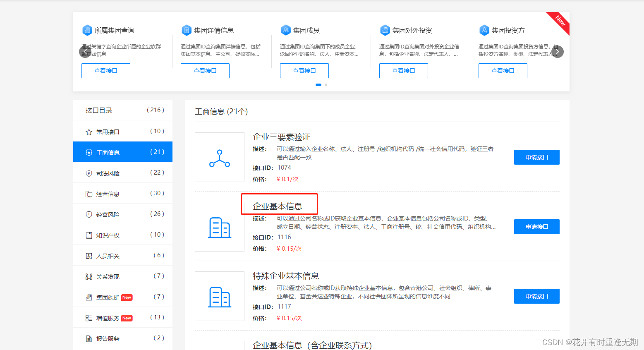Click the interface ID 1074
The image size is (644, 350).
[x=284, y=168]
